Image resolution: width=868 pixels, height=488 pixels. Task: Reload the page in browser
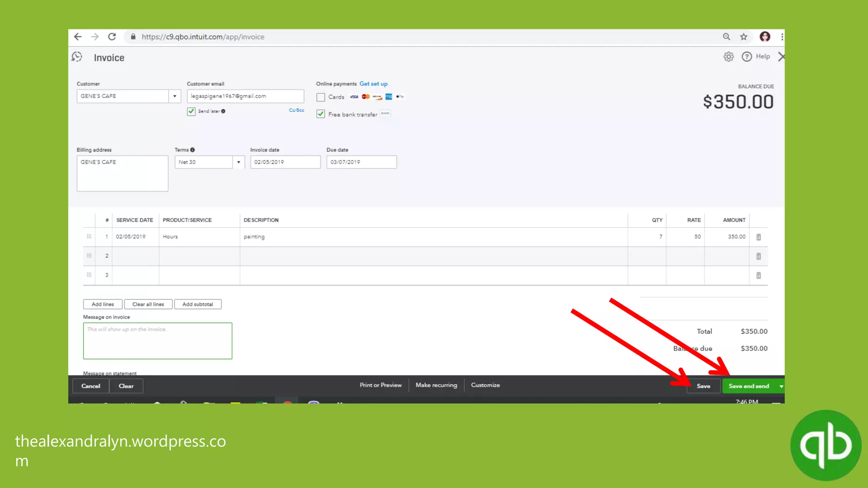pos(112,37)
